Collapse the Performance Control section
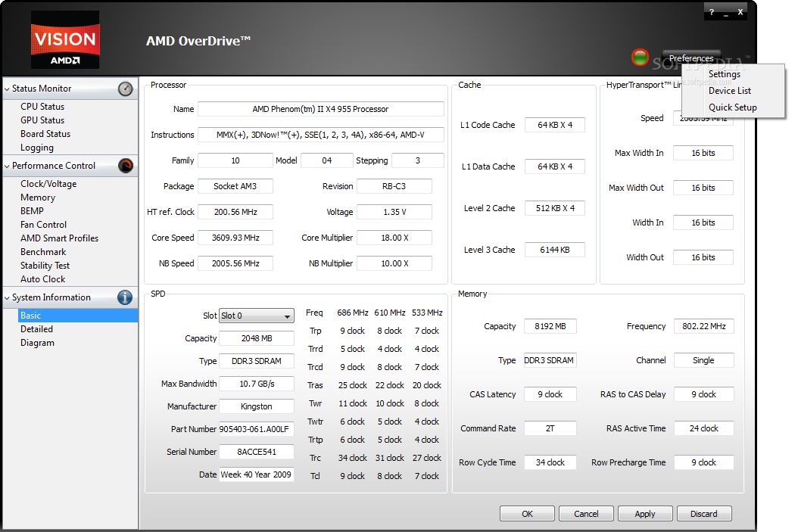This screenshot has height=532, width=798. pyautogui.click(x=7, y=166)
